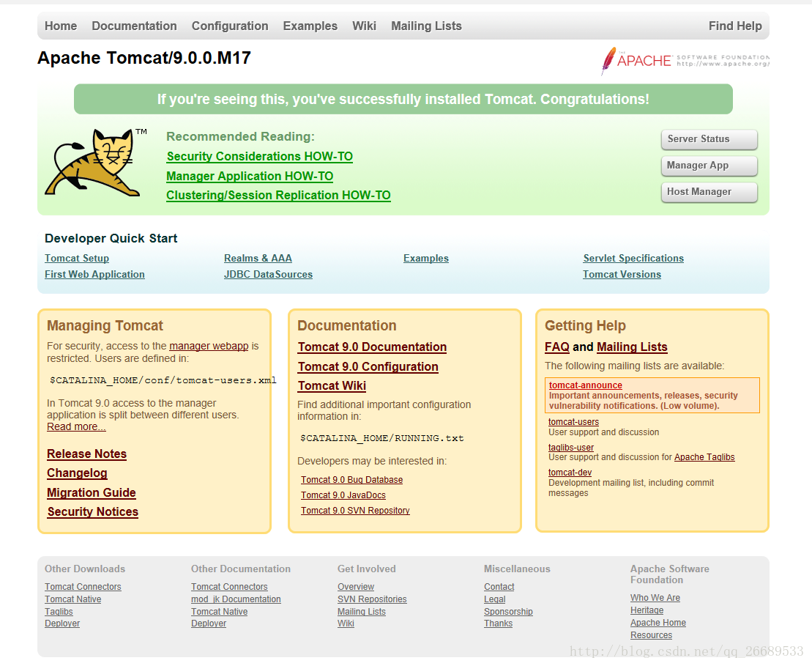
Task: Click Taglibs under Other Downloads
Action: pyautogui.click(x=59, y=612)
